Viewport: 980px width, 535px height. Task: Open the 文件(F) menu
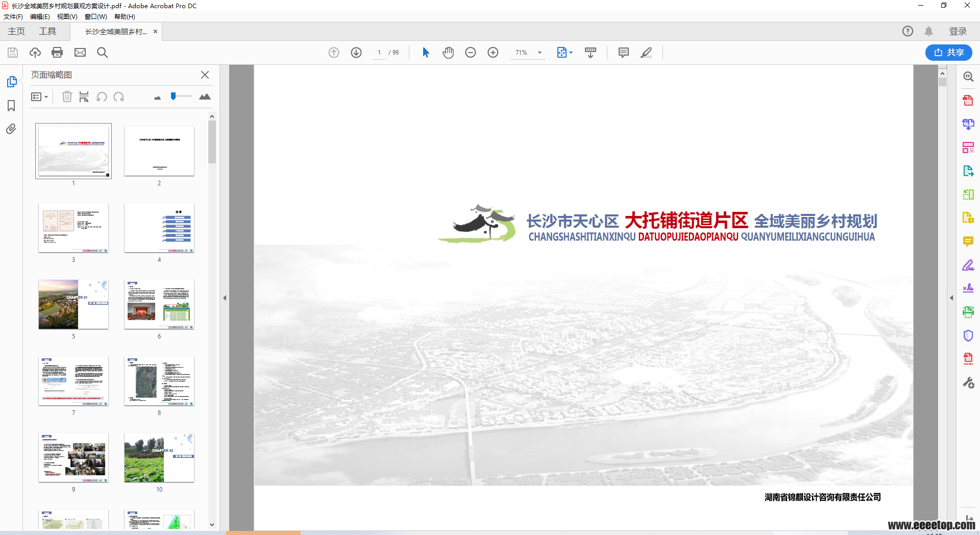[13, 16]
